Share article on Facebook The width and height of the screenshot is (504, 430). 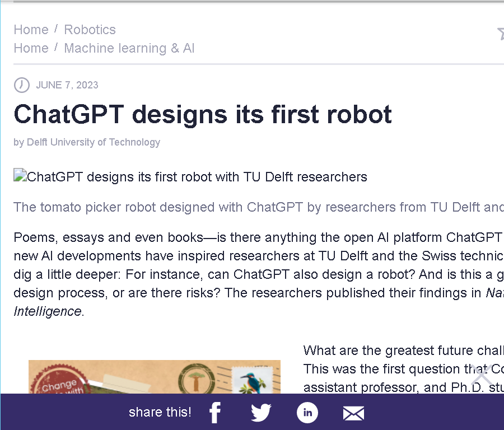[215, 413]
